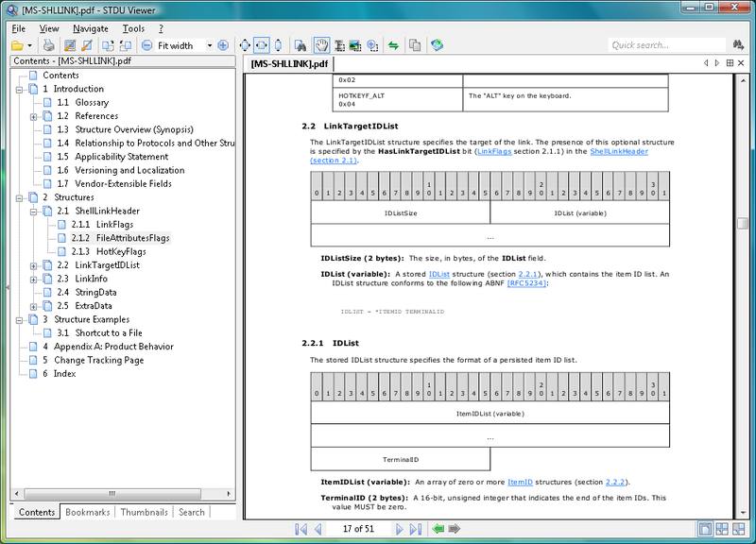Select single page layout icon
The image size is (756, 544).
(705, 529)
